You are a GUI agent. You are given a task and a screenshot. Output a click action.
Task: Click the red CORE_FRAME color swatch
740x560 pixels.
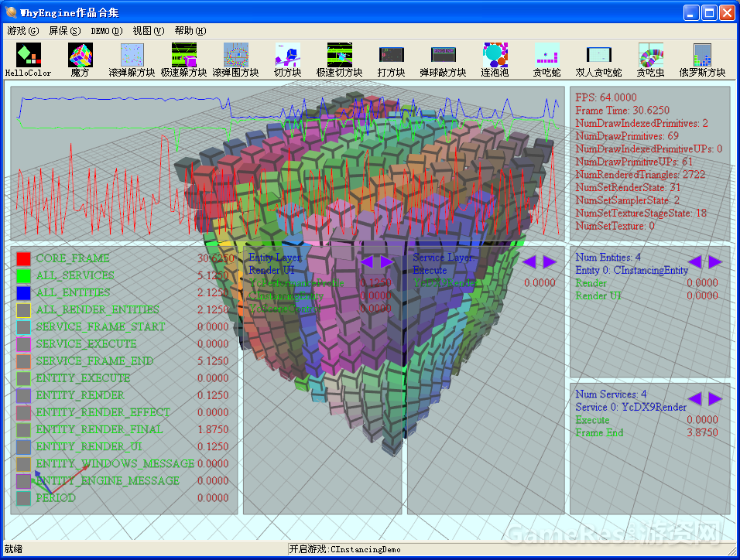[x=23, y=258]
